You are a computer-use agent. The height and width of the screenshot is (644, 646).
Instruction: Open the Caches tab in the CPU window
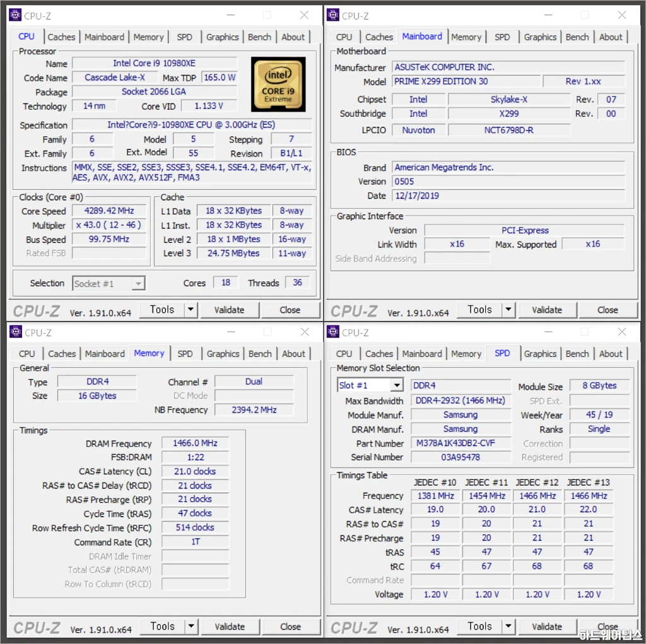pos(61,37)
